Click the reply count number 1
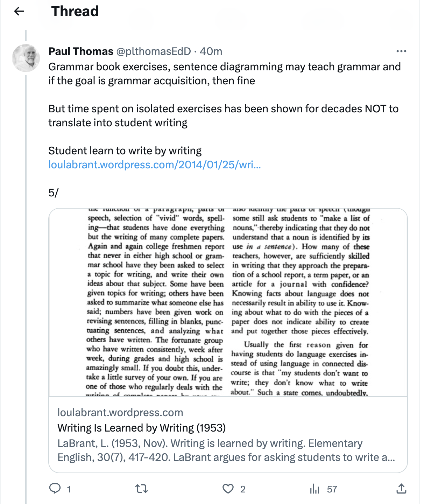This screenshot has height=504, width=424. tap(69, 489)
